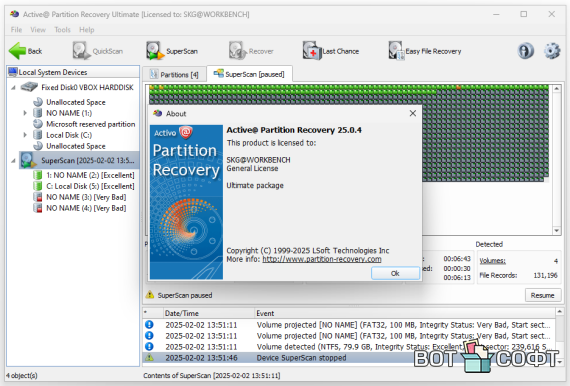Click the NO NAME (1:) volume icon

[x=37, y=113]
